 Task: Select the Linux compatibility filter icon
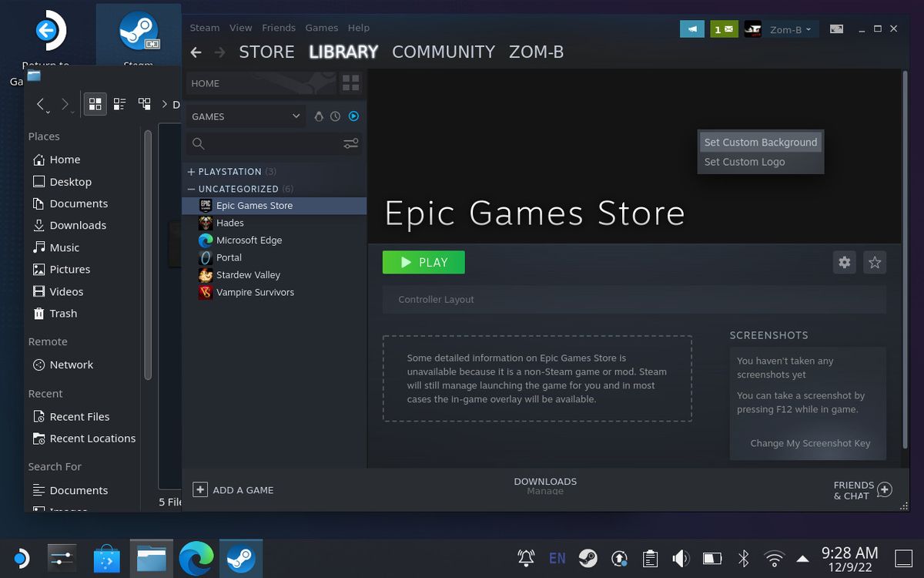click(x=320, y=116)
